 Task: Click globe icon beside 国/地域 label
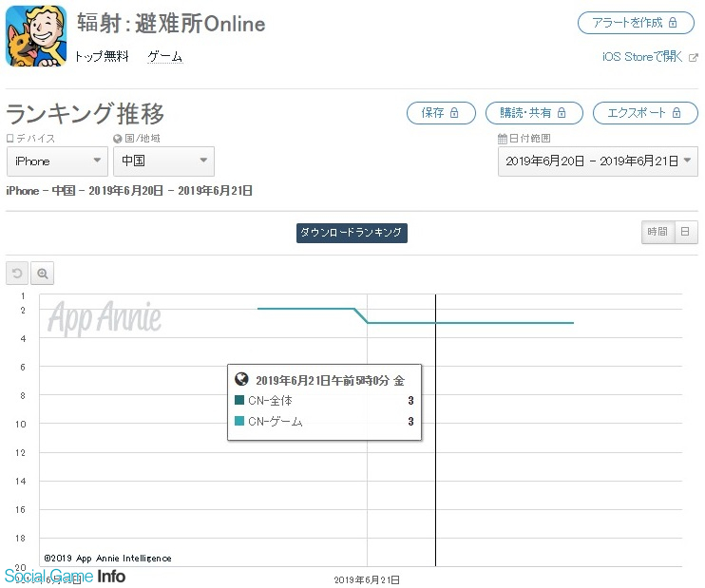[118, 139]
